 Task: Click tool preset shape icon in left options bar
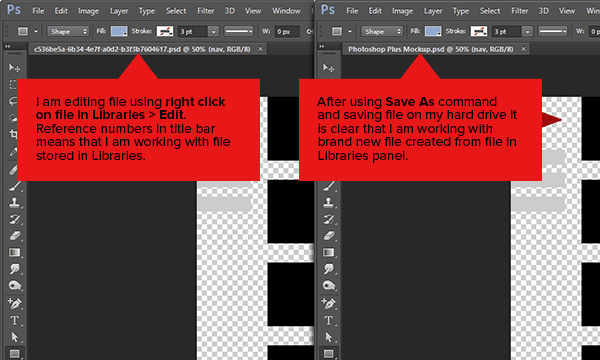(x=23, y=31)
